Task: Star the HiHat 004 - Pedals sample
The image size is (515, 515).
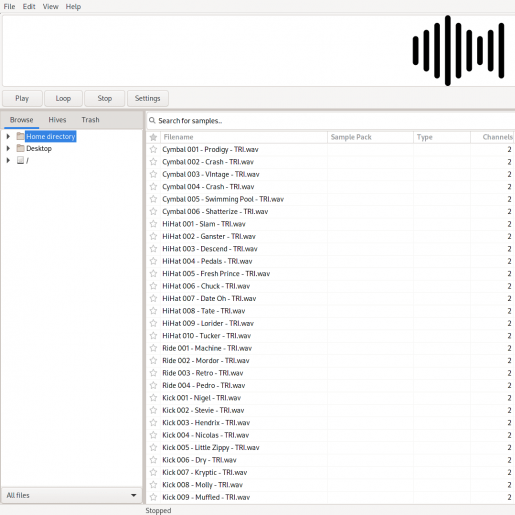Action: [x=153, y=261]
